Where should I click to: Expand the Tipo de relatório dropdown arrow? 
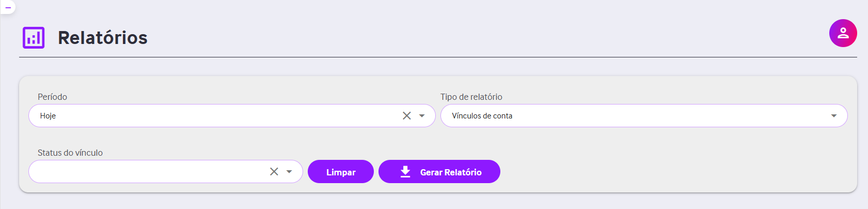point(834,116)
